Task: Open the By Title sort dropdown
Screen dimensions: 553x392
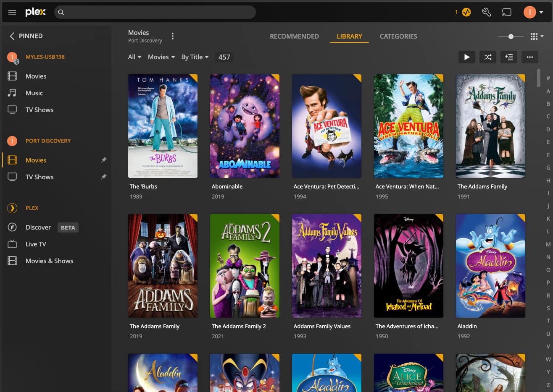Action: click(x=195, y=57)
